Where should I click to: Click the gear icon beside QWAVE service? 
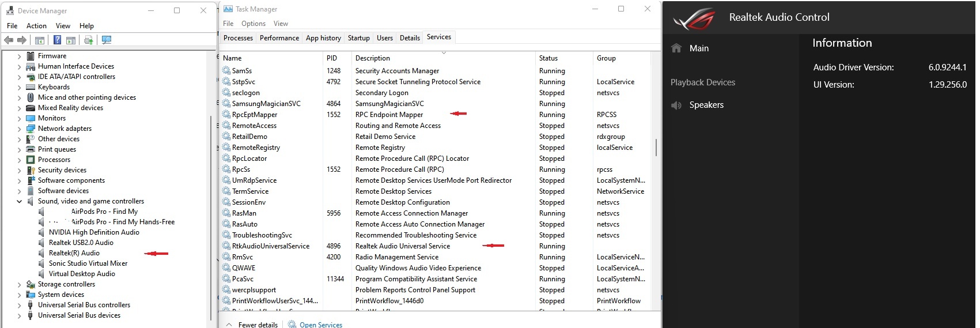pyautogui.click(x=226, y=268)
